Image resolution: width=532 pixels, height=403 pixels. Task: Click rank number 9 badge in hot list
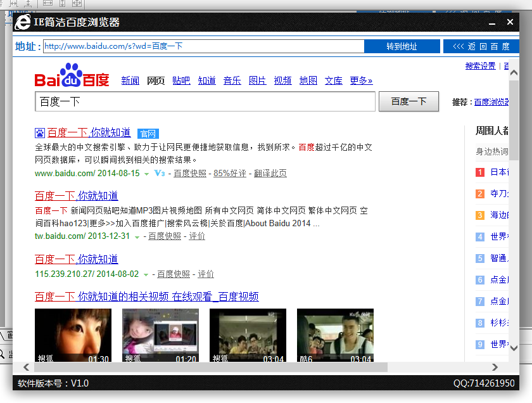point(480,344)
